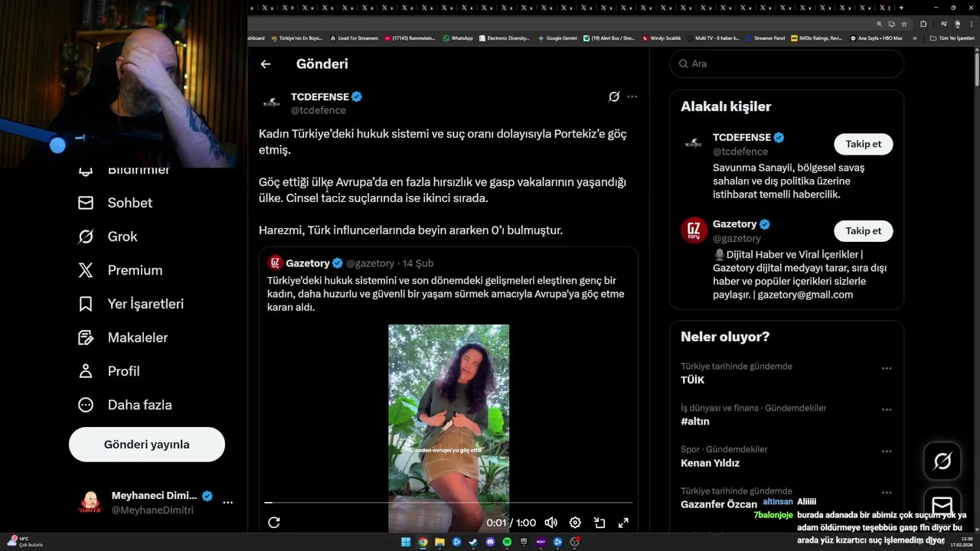The width and height of the screenshot is (980, 551).
Task: Open Google Gemini bookmark
Action: [x=557, y=38]
